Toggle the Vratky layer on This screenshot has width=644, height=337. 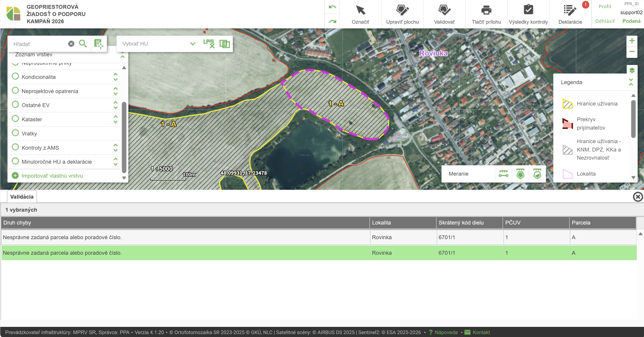click(16, 133)
